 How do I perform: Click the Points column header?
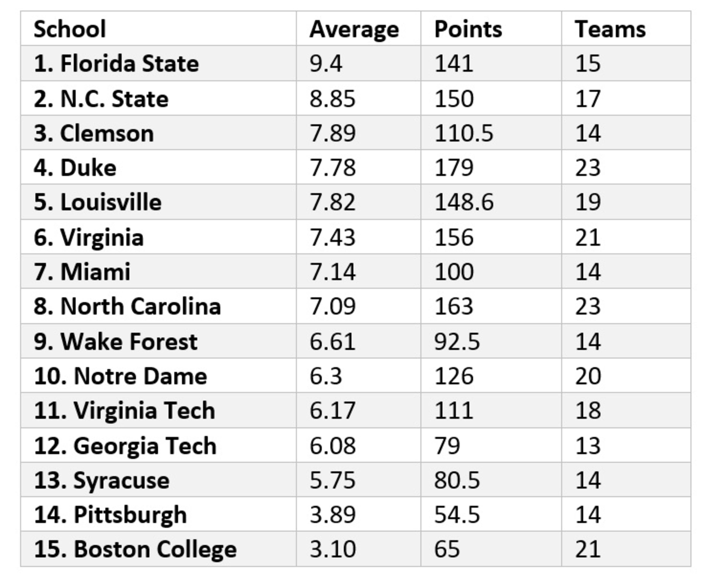tap(468, 29)
